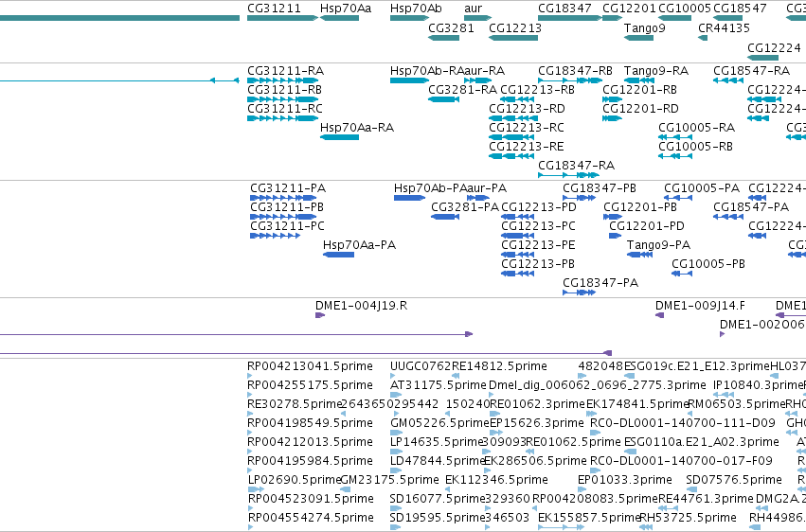
Task: Click the RC0-DL0001-140700-111-D09 EST label
Action: point(683,424)
